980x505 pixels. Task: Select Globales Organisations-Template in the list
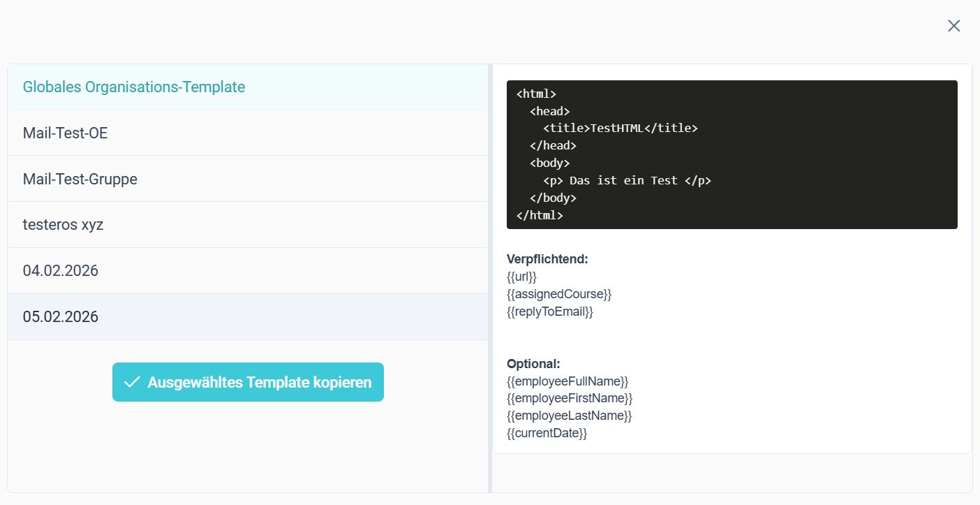coord(248,87)
